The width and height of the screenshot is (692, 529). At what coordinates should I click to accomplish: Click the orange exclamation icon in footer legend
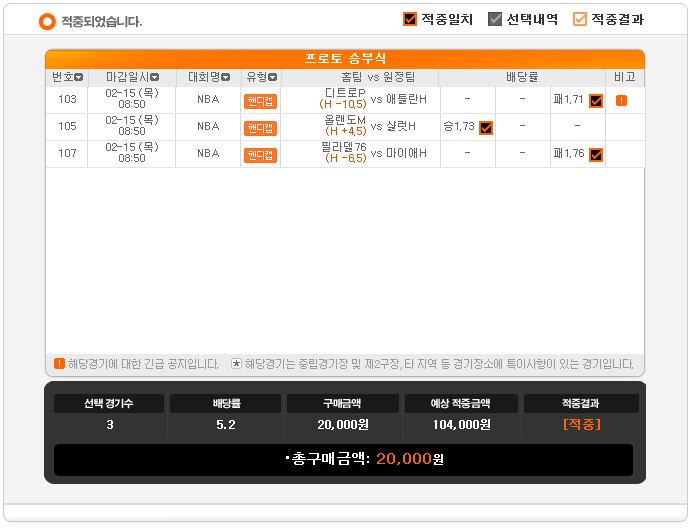tap(59, 364)
